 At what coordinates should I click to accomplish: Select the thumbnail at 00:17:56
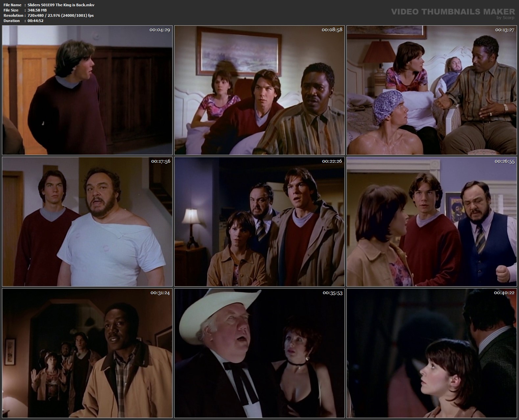(87, 222)
